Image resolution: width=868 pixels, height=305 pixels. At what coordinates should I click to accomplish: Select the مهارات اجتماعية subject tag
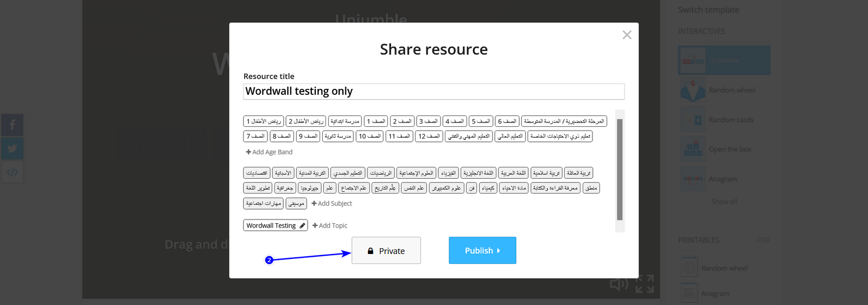pyautogui.click(x=264, y=204)
